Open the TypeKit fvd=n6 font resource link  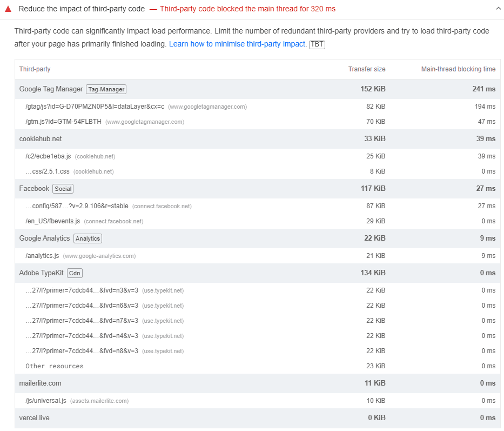click(x=82, y=306)
